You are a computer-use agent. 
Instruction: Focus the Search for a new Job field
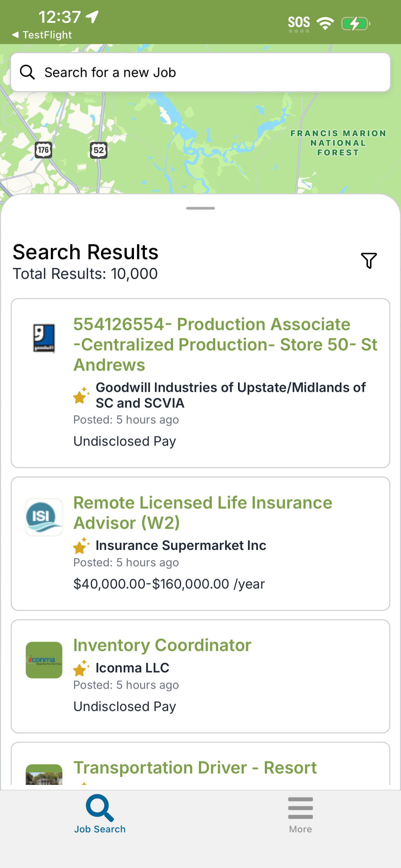pyautogui.click(x=201, y=72)
